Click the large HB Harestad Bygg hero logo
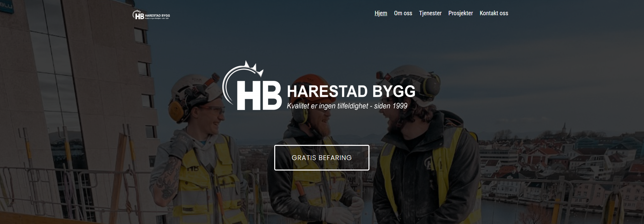 coord(319,86)
